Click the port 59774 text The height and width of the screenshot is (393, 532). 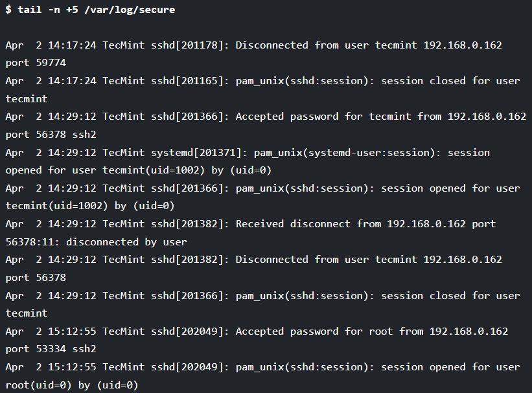click(36, 63)
